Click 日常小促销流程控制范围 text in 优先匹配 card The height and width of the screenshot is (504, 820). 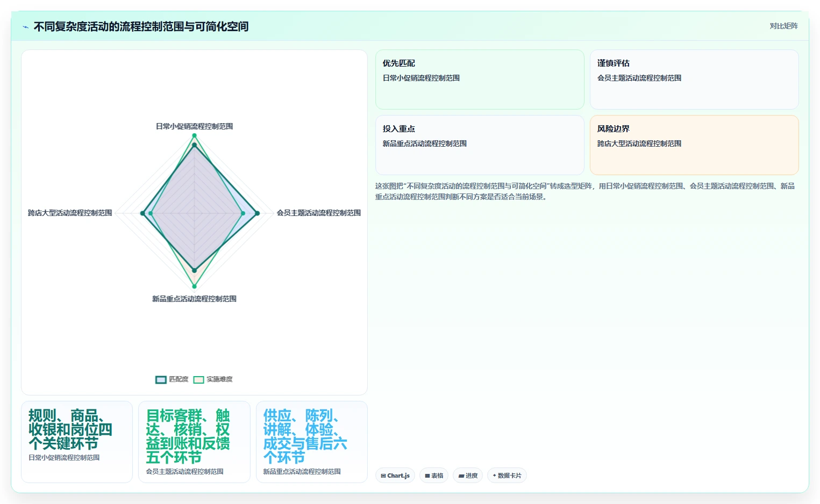(x=421, y=78)
